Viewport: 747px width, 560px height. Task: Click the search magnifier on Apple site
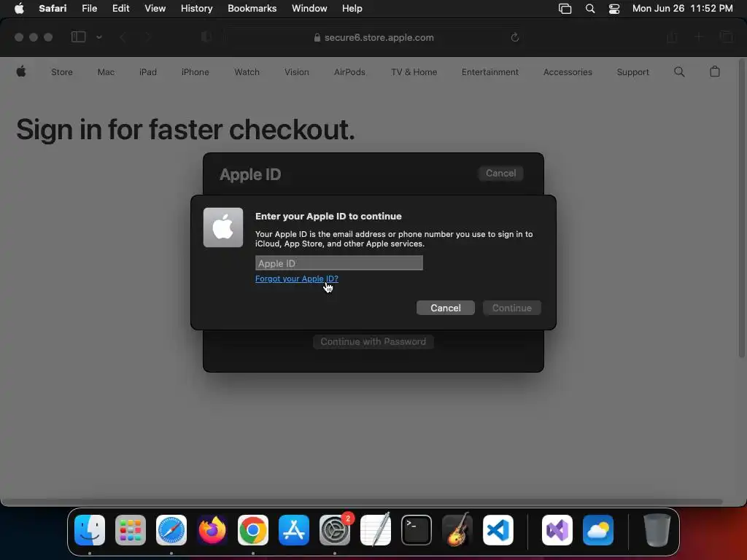coord(679,71)
